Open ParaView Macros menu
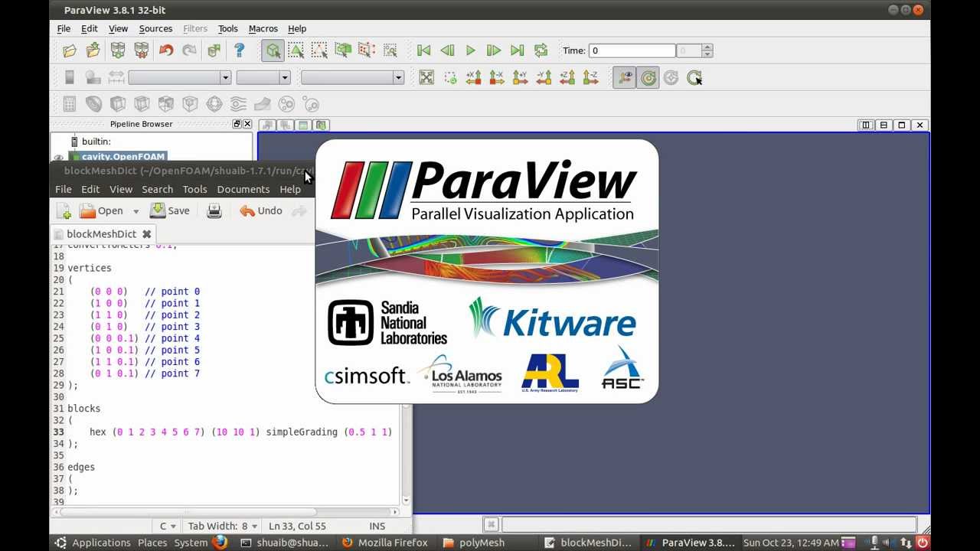This screenshot has height=551, width=980. click(263, 28)
